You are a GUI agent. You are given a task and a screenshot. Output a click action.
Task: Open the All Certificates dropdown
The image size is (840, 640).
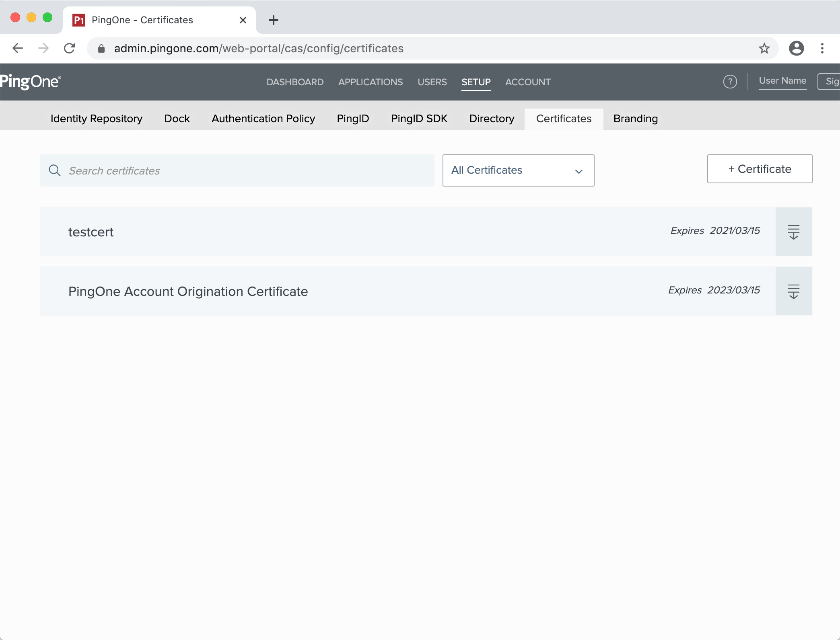(518, 170)
